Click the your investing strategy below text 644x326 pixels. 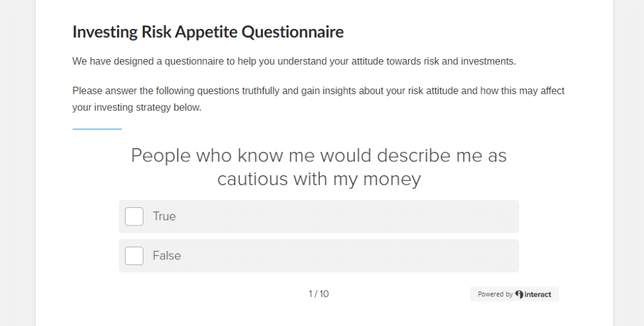136,107
